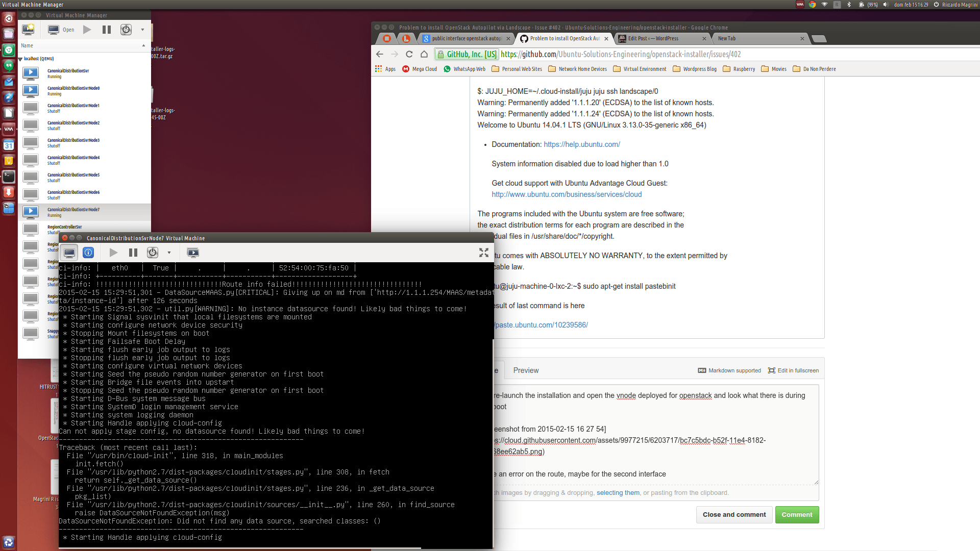Screen dimensions: 980x551
Task: Open the Mega Cloud bookmark
Action: pos(420,69)
